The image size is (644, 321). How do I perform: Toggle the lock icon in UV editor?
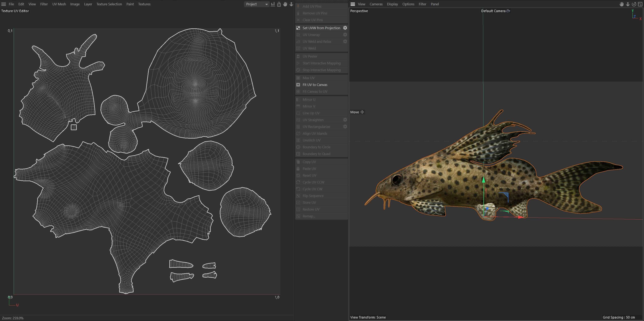[x=279, y=4]
